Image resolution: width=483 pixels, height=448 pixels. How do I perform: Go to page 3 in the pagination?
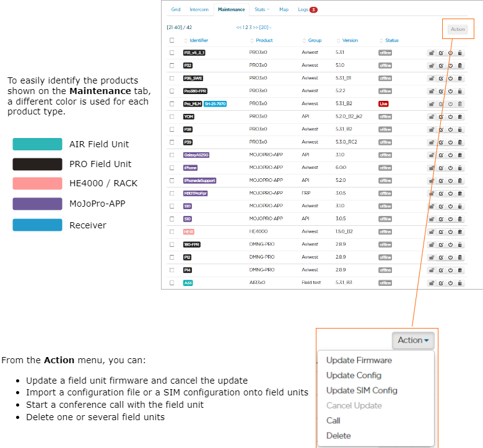point(249,27)
